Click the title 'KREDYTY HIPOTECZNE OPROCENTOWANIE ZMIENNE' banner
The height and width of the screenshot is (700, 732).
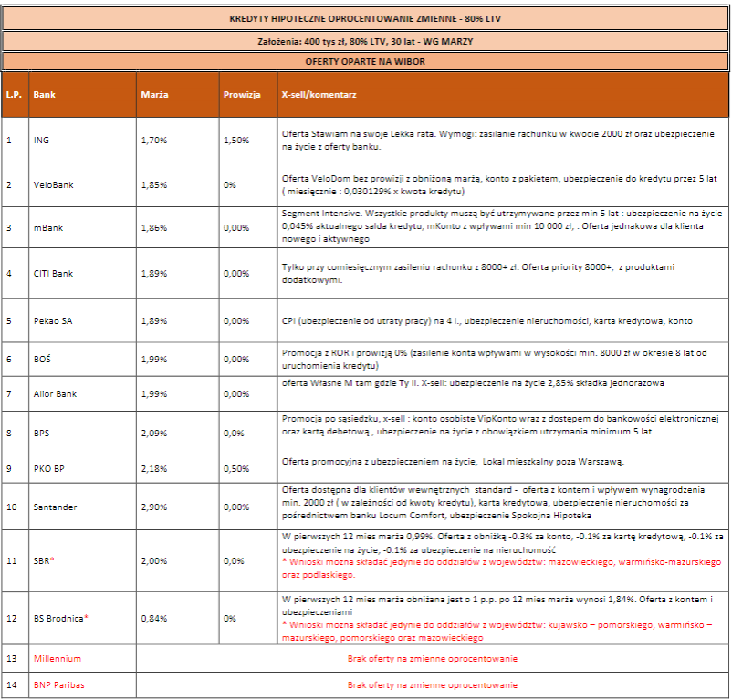(x=365, y=19)
